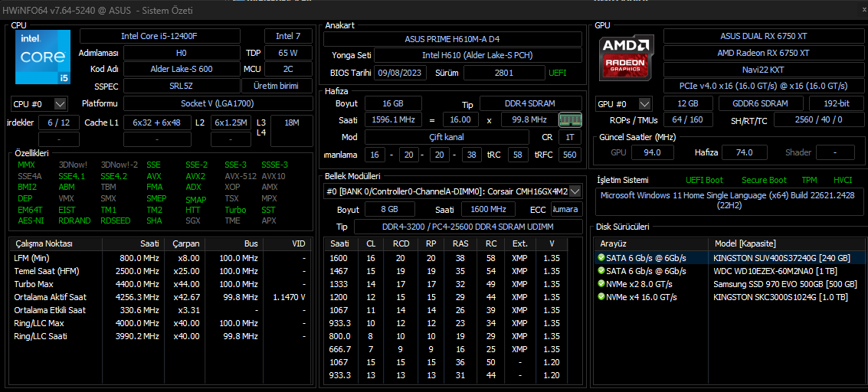Click the KINGSTON SUV400S37240G green status icon

[601, 258]
